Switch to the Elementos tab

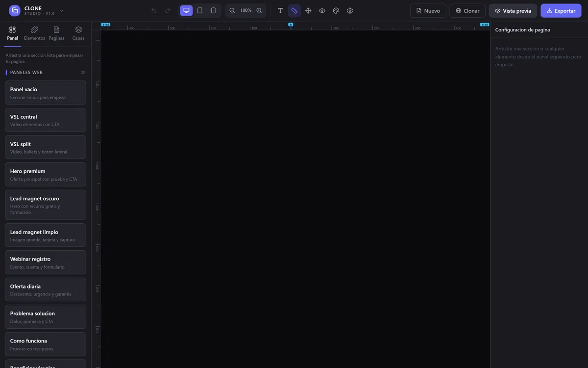(34, 33)
